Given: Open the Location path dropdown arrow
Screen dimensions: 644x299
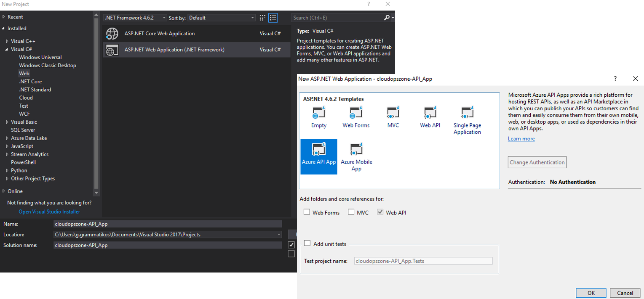Looking at the screenshot, I should (x=279, y=235).
